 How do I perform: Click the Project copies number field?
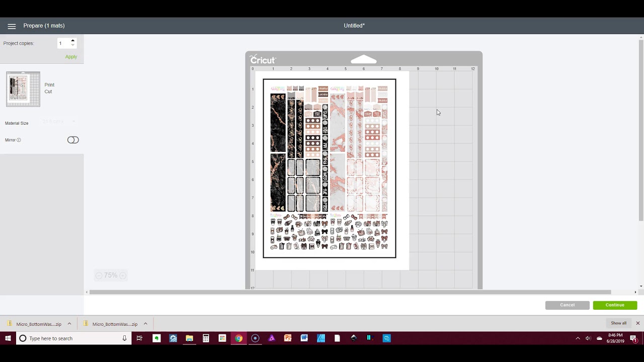click(64, 43)
